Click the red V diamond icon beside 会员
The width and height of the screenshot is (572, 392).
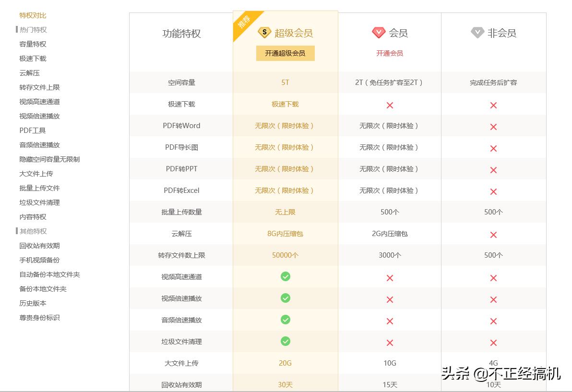click(x=379, y=32)
